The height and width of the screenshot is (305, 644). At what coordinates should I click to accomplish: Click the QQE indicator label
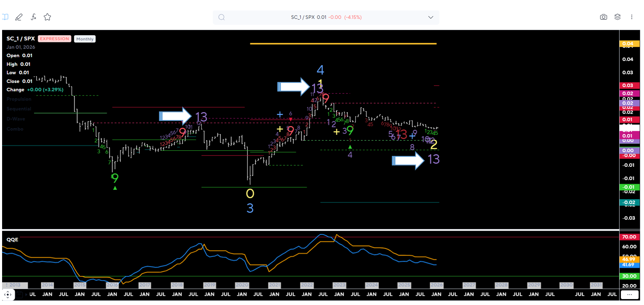[x=12, y=239]
